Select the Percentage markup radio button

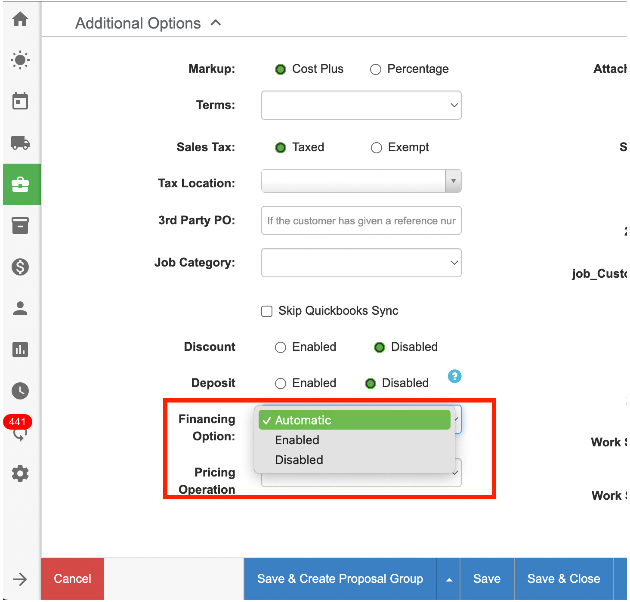point(376,70)
